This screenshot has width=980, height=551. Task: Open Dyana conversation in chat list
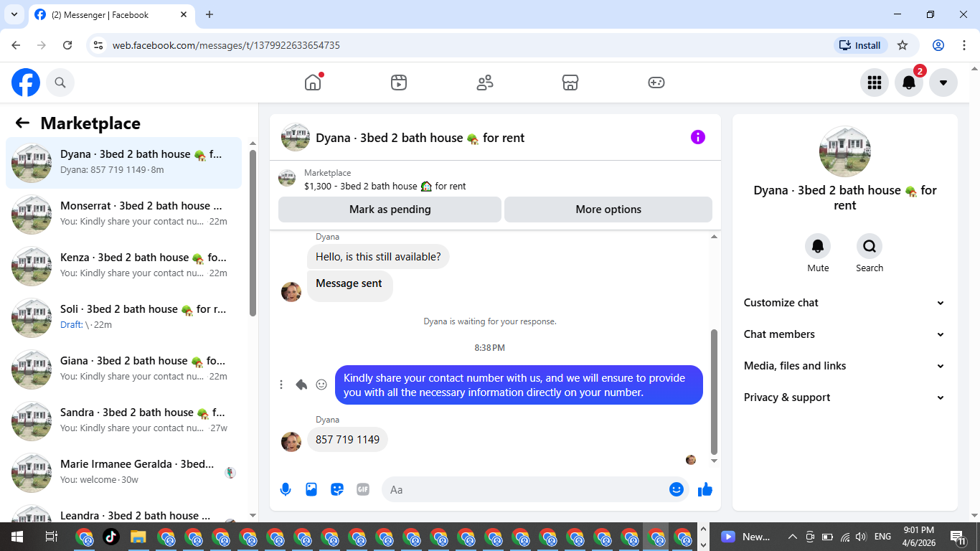click(123, 163)
